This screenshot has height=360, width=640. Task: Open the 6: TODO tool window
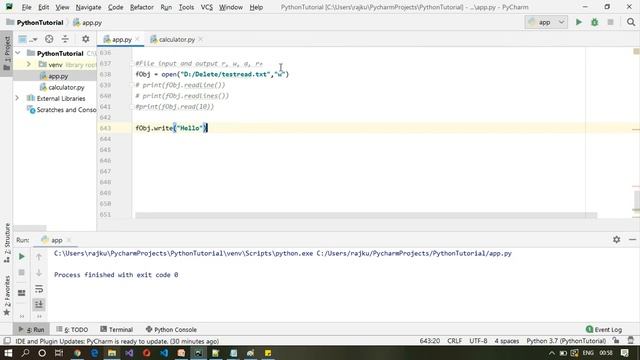coord(72,329)
